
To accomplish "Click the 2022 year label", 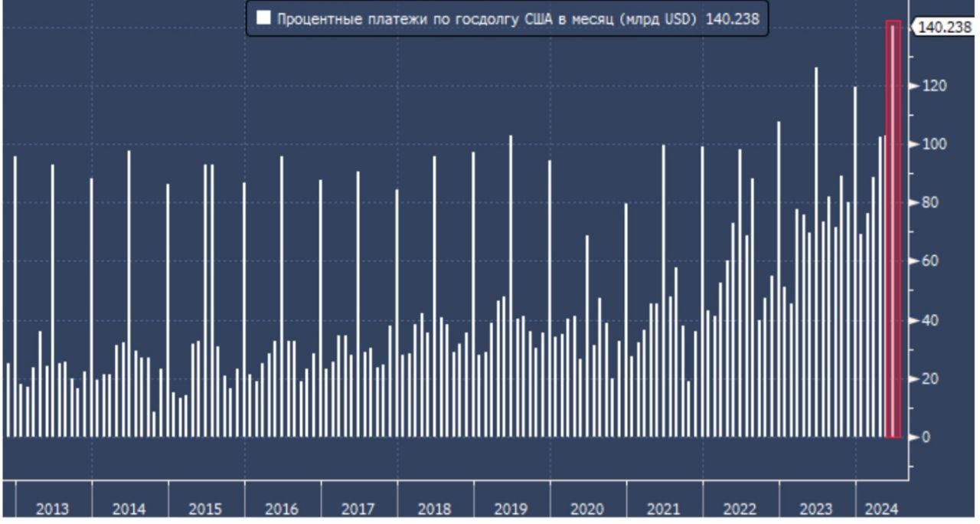I will tap(740, 509).
